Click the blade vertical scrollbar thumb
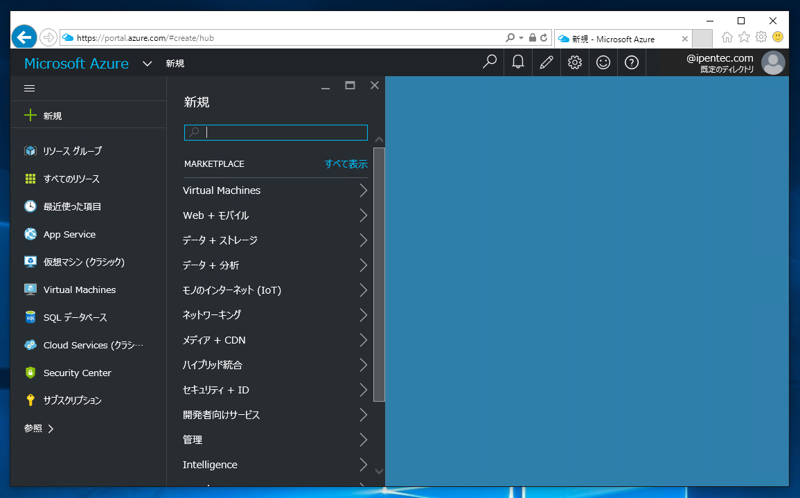 point(379,275)
